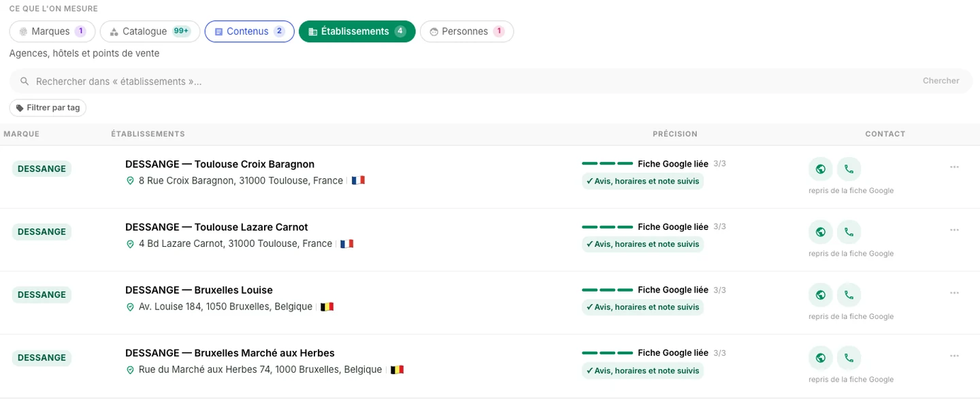This screenshot has width=980, height=406.
Task: Click the Belgian flag on Marché aux Herbes row
Action: click(x=397, y=370)
